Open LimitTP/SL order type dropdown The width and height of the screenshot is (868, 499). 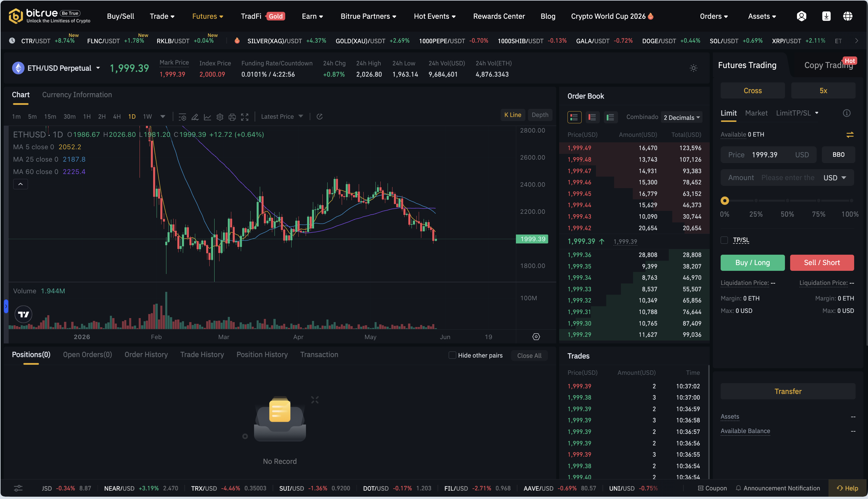(797, 113)
